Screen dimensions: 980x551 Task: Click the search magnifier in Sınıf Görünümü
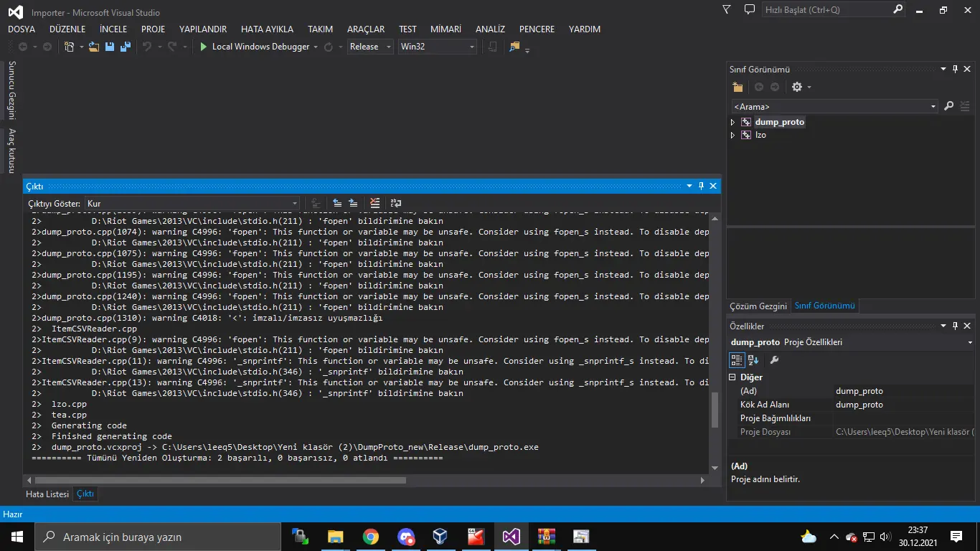pos(948,106)
